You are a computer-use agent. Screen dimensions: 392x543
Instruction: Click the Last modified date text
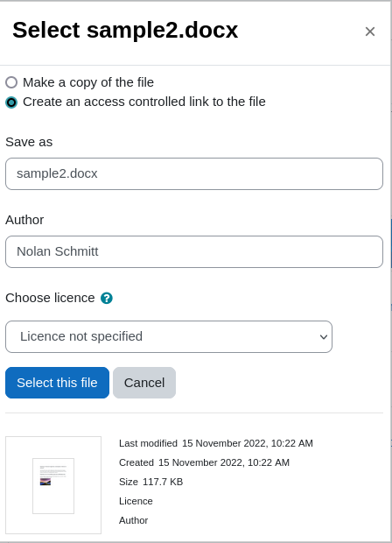point(248,443)
